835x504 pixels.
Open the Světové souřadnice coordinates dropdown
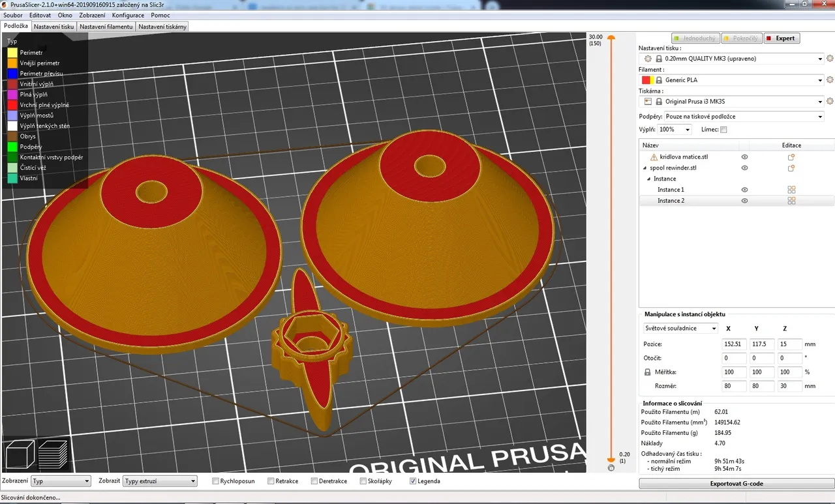point(680,328)
